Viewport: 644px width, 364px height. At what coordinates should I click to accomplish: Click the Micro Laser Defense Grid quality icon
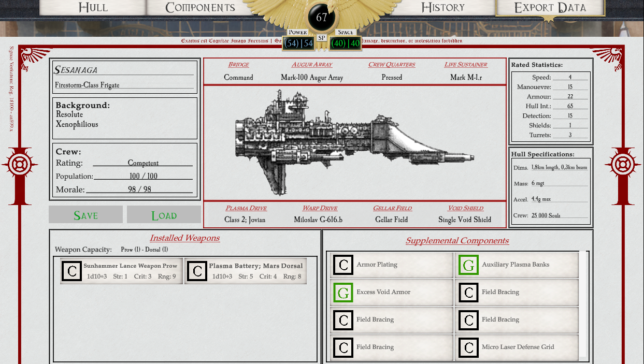[x=468, y=347]
